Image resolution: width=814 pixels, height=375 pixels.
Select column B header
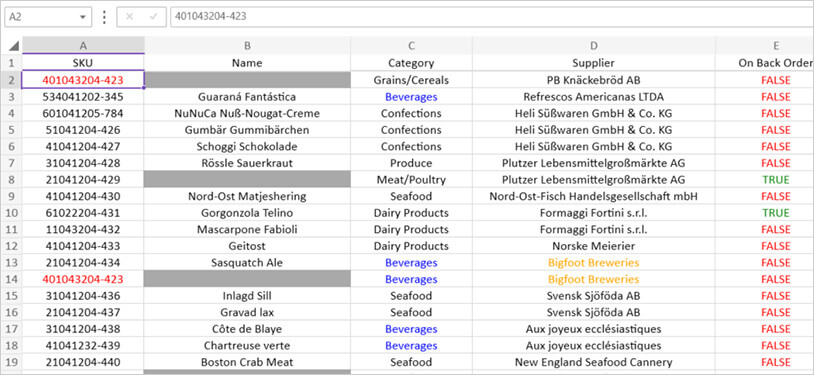pos(247,45)
